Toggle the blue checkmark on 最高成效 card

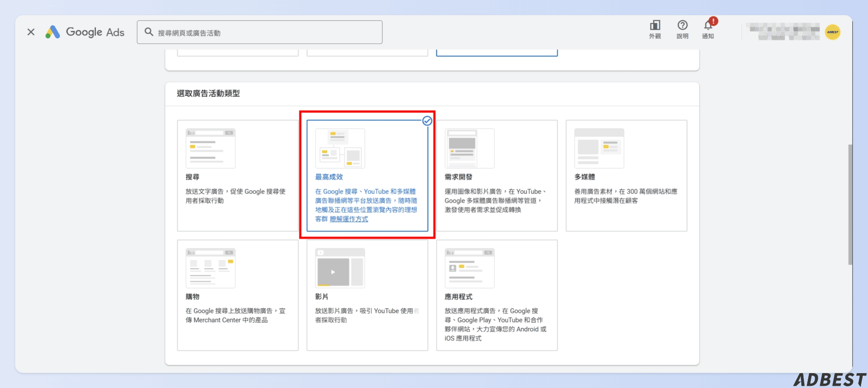coord(427,121)
